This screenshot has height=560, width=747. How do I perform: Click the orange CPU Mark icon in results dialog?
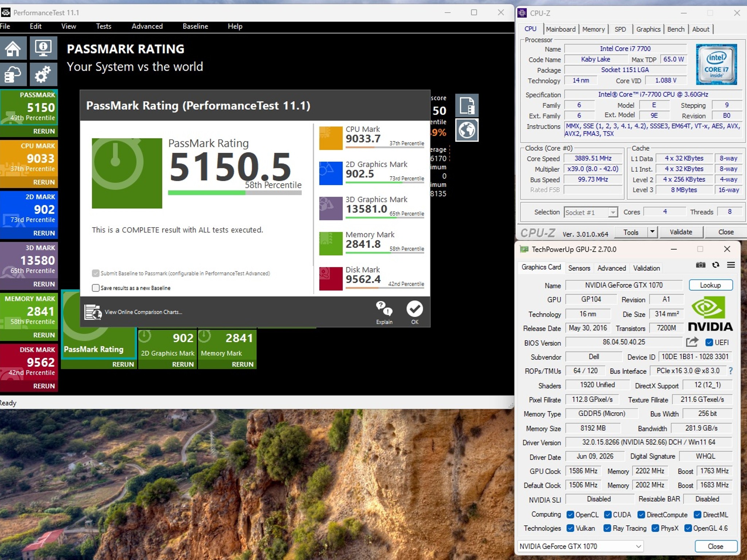point(331,138)
